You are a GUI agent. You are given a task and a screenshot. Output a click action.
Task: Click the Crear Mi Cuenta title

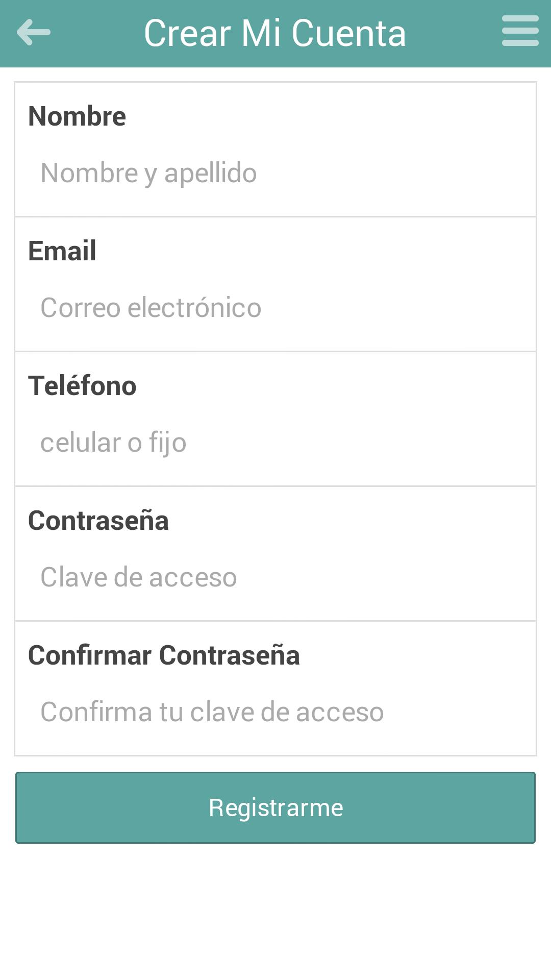click(275, 33)
